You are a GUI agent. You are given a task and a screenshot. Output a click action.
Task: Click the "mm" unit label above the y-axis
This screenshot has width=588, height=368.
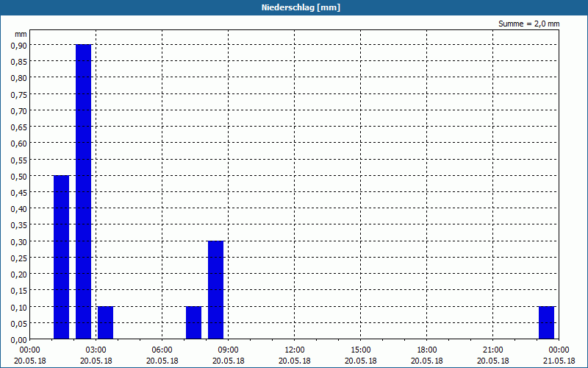click(x=21, y=34)
